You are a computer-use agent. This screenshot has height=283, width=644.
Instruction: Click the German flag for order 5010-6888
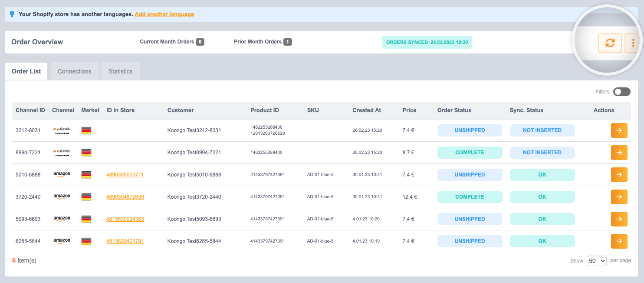coord(86,175)
